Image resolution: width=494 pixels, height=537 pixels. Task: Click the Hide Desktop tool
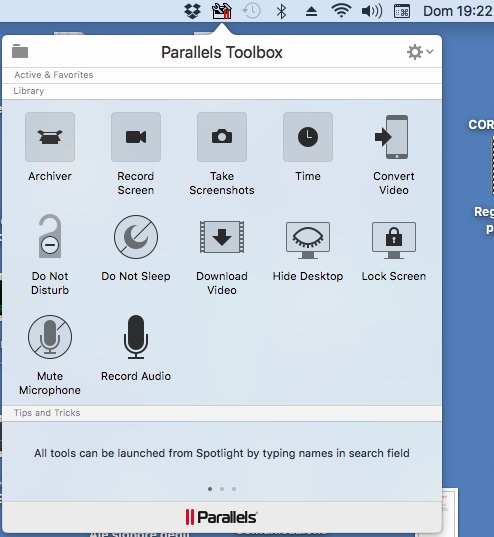(x=308, y=240)
